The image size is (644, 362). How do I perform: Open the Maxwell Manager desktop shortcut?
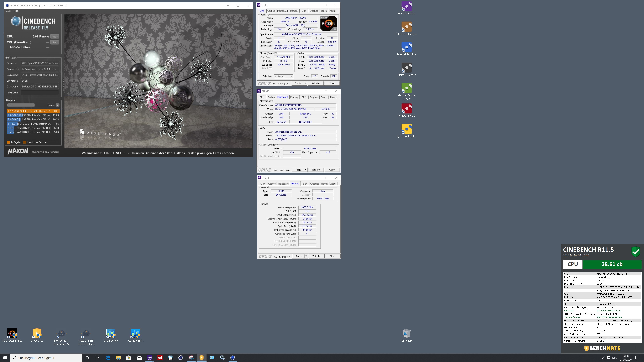(x=407, y=28)
